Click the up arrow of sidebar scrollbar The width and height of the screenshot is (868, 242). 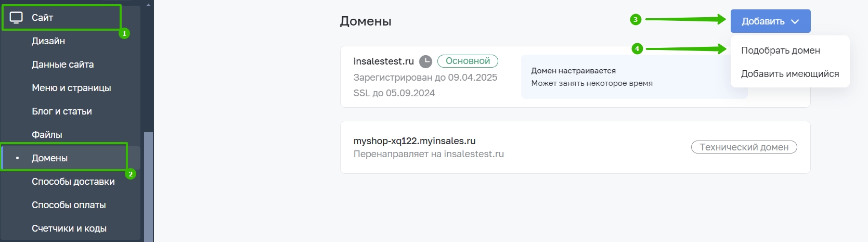point(148,4)
